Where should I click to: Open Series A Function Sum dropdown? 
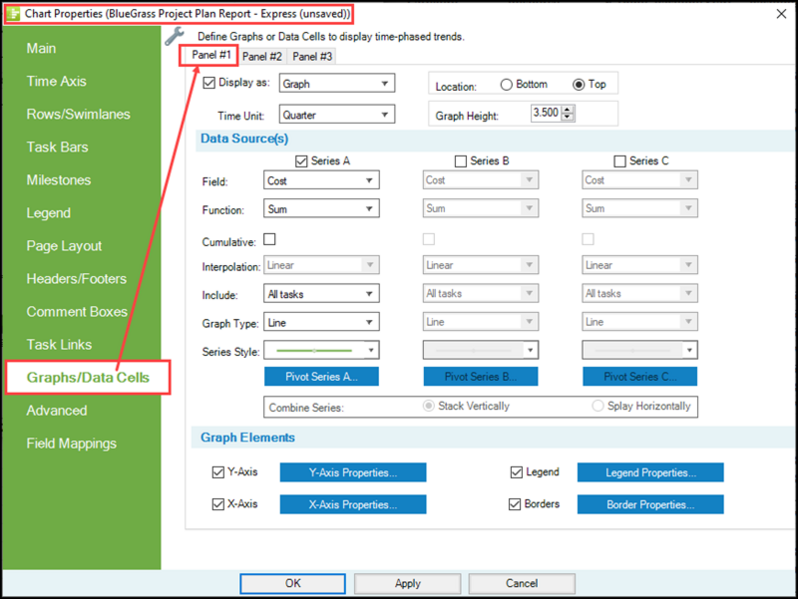pos(321,209)
